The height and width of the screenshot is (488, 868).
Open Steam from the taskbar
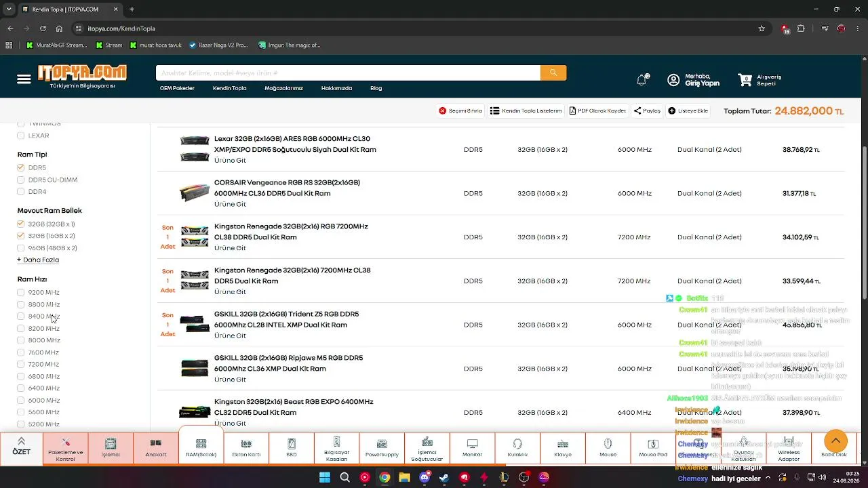click(444, 477)
